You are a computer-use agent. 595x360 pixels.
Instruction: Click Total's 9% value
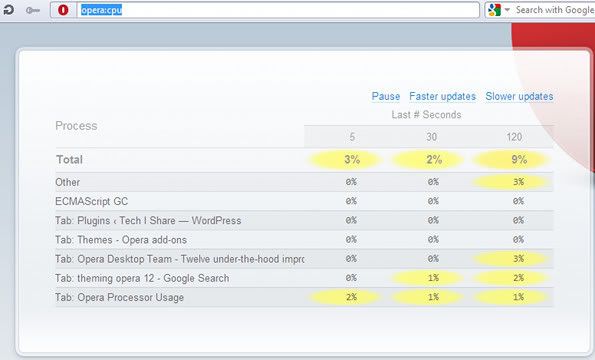tap(519, 160)
